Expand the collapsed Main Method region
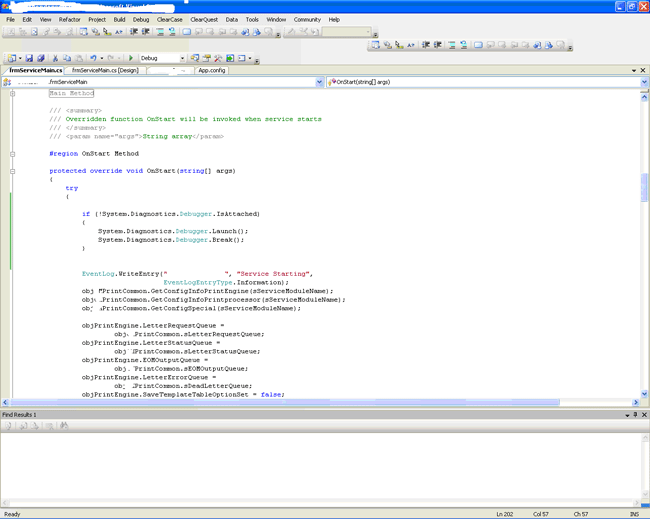 point(12,93)
